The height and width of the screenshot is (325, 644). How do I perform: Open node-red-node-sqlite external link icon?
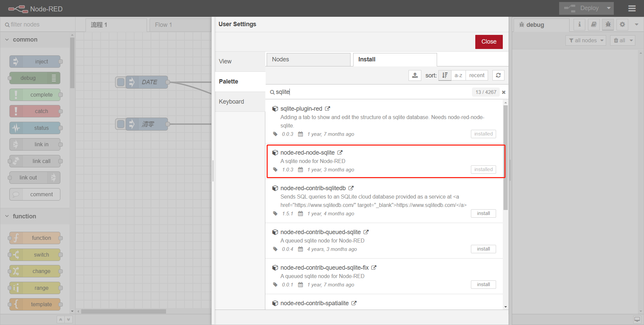(340, 153)
